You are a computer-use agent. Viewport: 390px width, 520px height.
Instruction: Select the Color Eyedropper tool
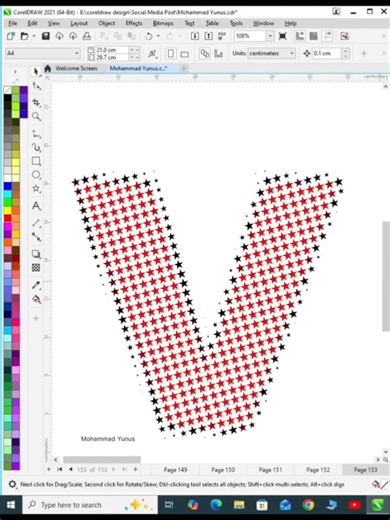click(36, 285)
